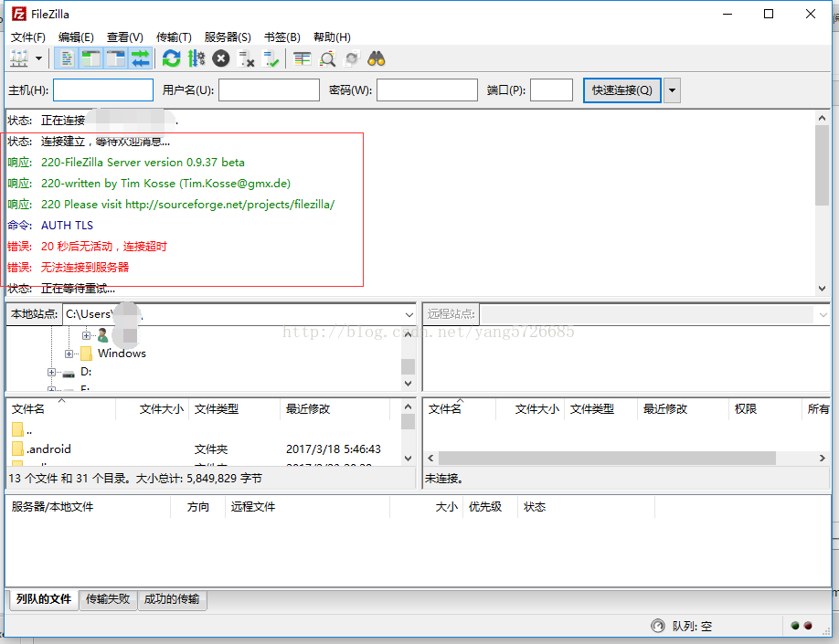Screen dimensions: 839x644
Task: Click local file list scroll down arrow
Action: (409, 459)
